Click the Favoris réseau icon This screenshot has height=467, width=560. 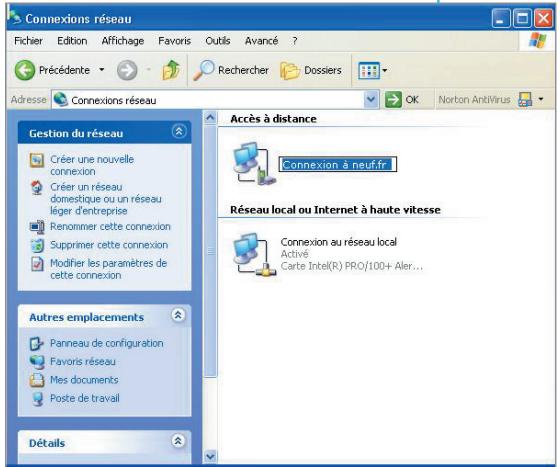pos(37,362)
